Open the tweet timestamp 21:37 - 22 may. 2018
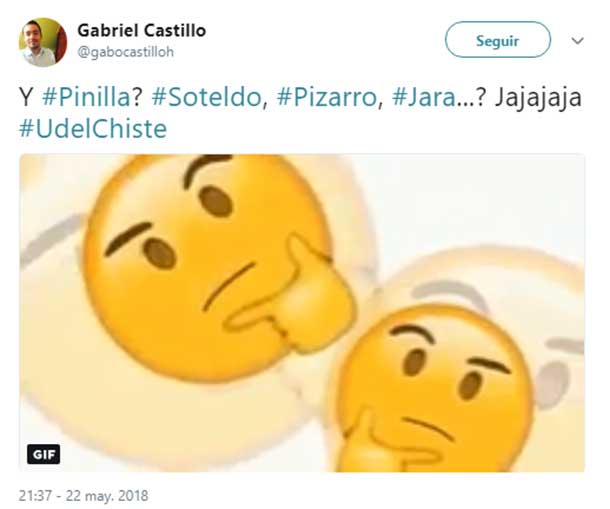This screenshot has width=610, height=509. coord(84,496)
